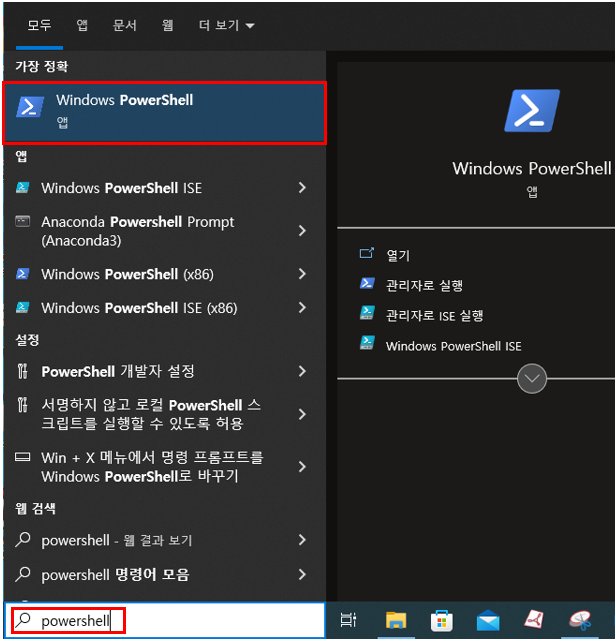Click 'Anaconda Powershell Prompt (Anaconda3)' text
The width and height of the screenshot is (615, 641).
click(x=137, y=231)
